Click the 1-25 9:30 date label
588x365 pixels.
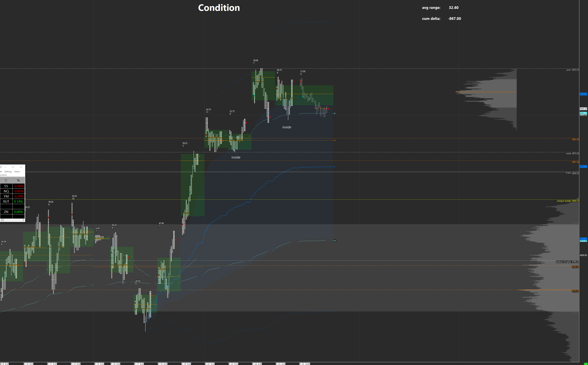point(281,364)
